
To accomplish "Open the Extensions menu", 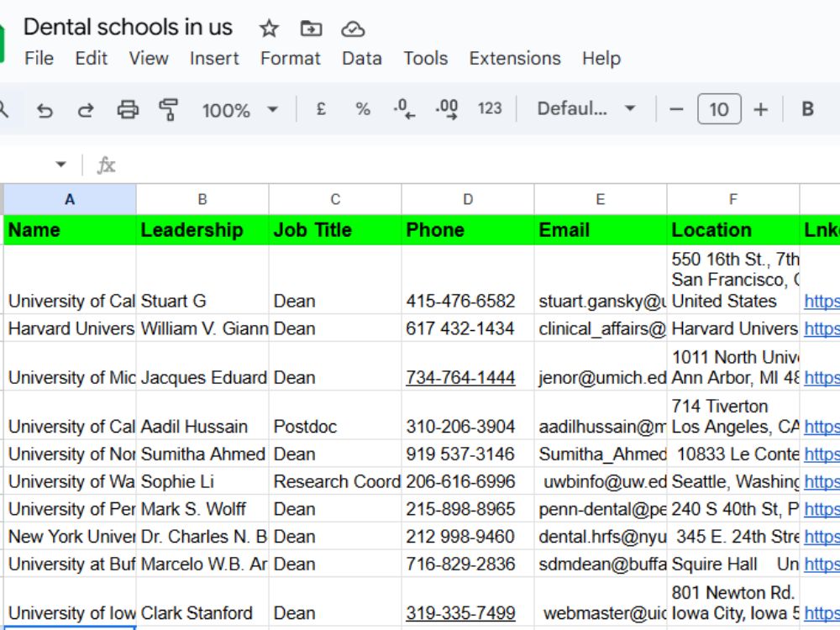I will tap(515, 58).
